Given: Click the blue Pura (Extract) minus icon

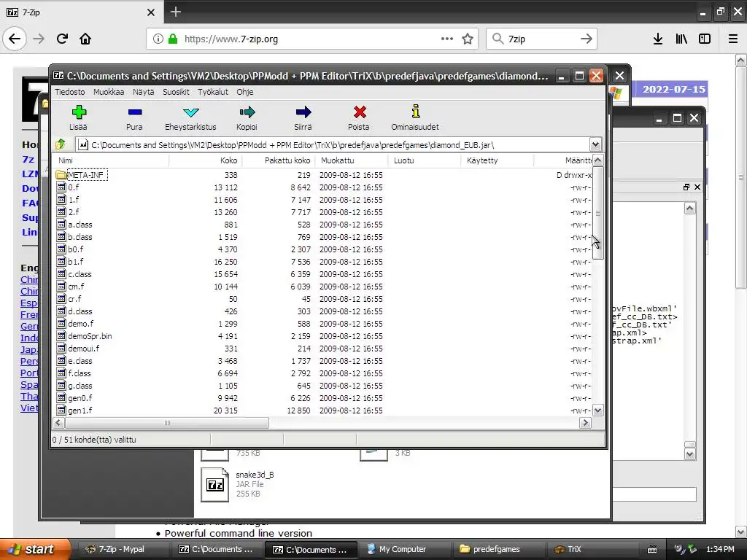Looking at the screenshot, I should (135, 112).
